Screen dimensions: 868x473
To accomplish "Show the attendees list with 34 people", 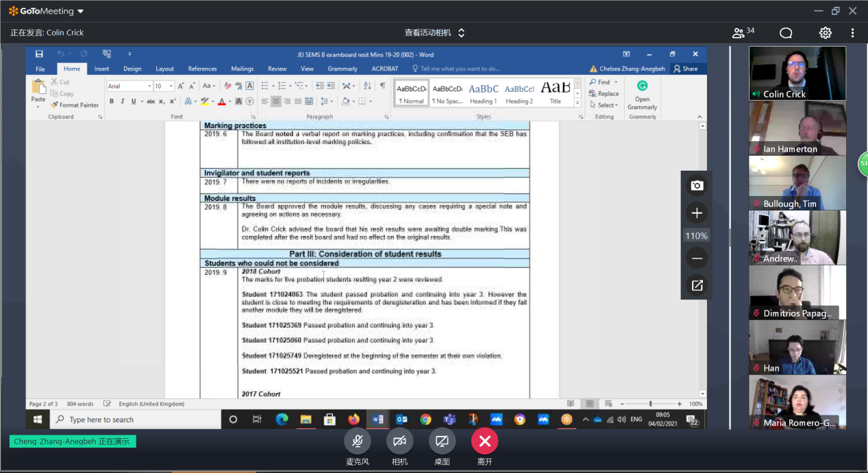I will pos(743,33).
